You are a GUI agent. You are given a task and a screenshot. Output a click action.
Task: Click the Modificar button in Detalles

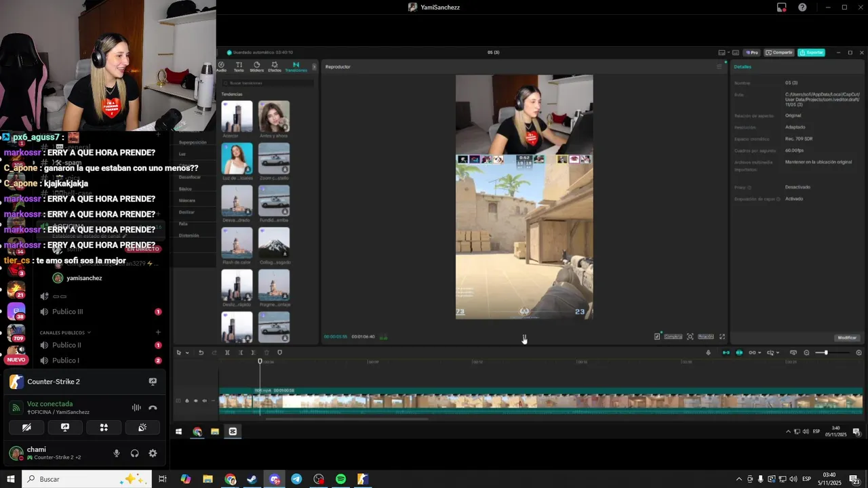coord(847,338)
